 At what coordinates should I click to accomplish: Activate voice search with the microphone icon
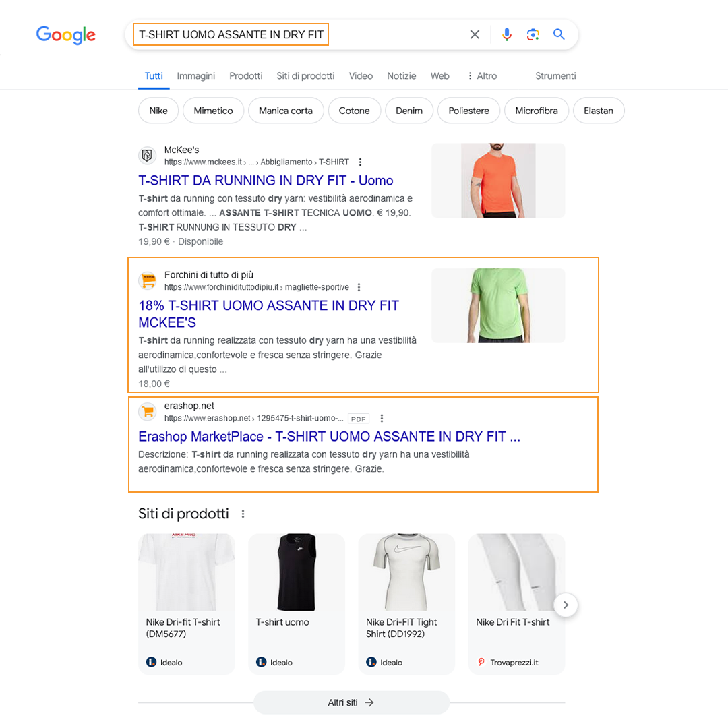[507, 34]
